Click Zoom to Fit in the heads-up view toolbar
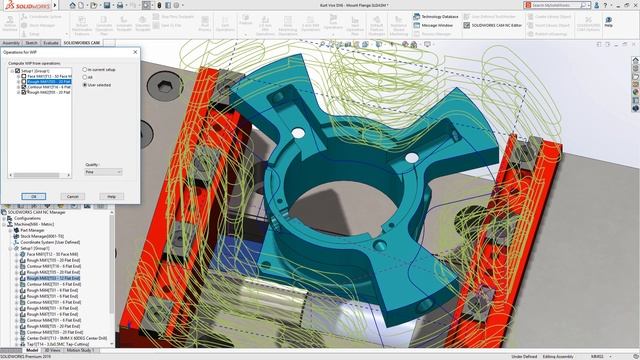 coord(322,44)
